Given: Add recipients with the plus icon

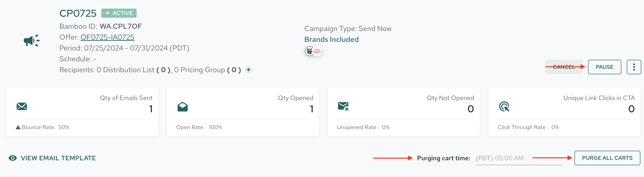Looking at the screenshot, I should pyautogui.click(x=248, y=70).
